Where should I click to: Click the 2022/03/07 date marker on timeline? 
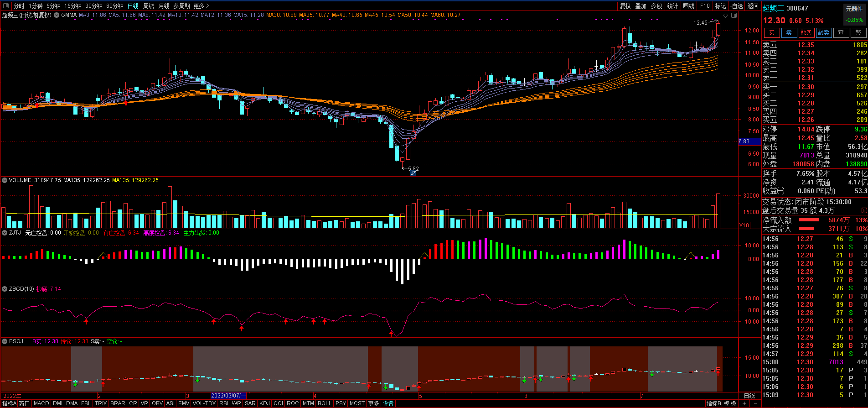click(228, 396)
